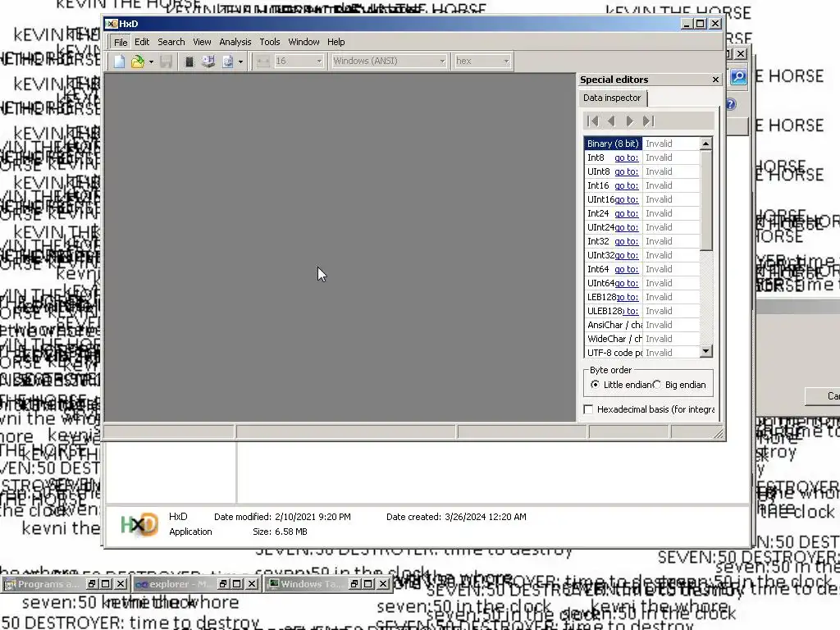
Task: Click the blue help icon in the background window
Action: [731, 104]
